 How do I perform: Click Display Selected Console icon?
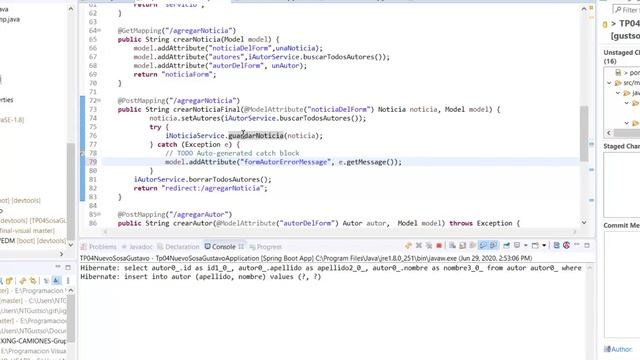point(517,245)
